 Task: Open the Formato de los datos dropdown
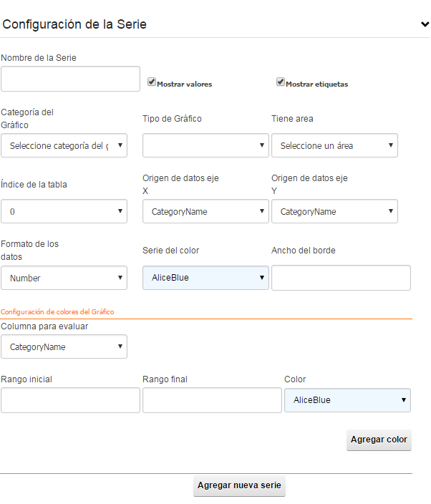64,278
